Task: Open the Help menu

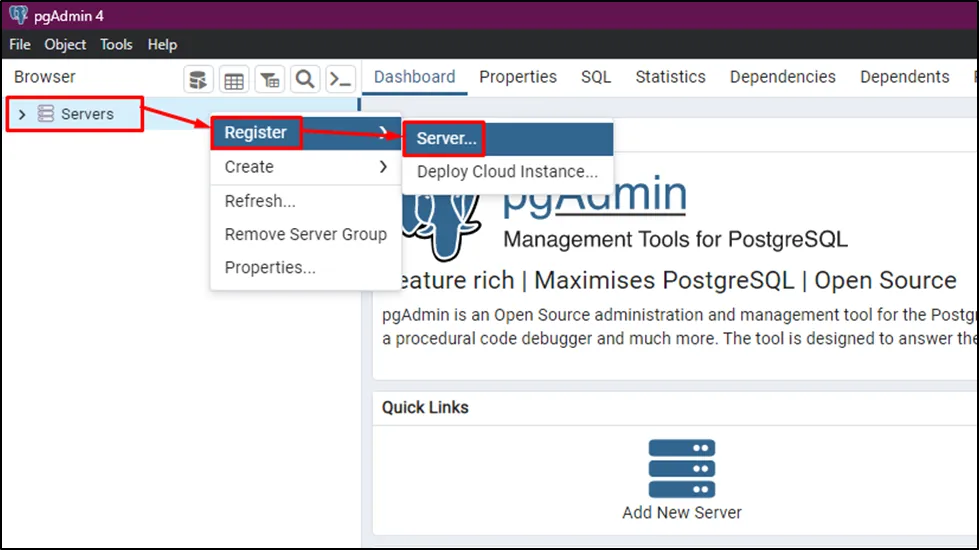Action: tap(162, 45)
